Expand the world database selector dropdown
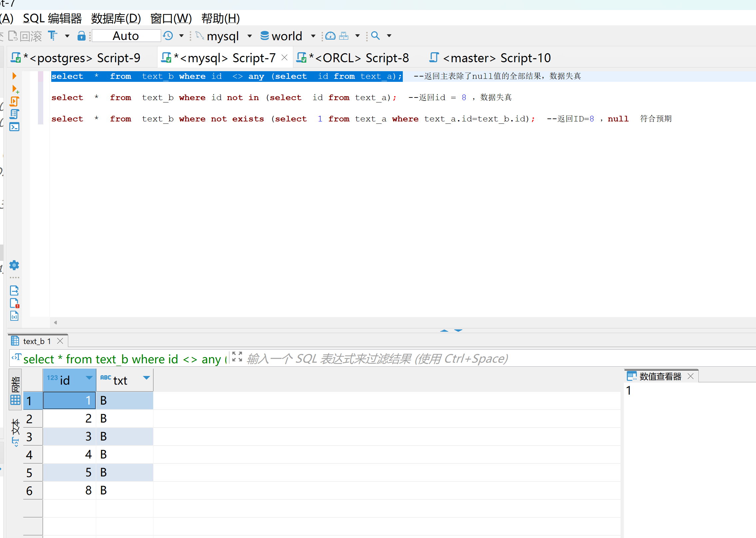756x538 pixels. (313, 36)
